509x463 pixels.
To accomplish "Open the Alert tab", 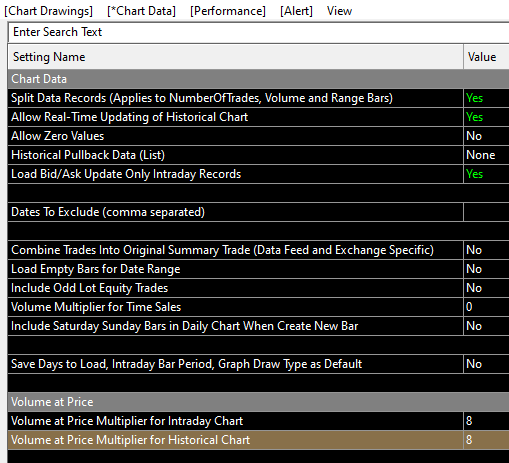I will pos(296,11).
